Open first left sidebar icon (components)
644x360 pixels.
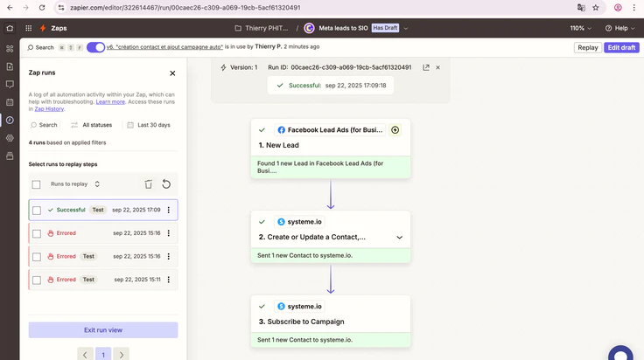pos(10,49)
